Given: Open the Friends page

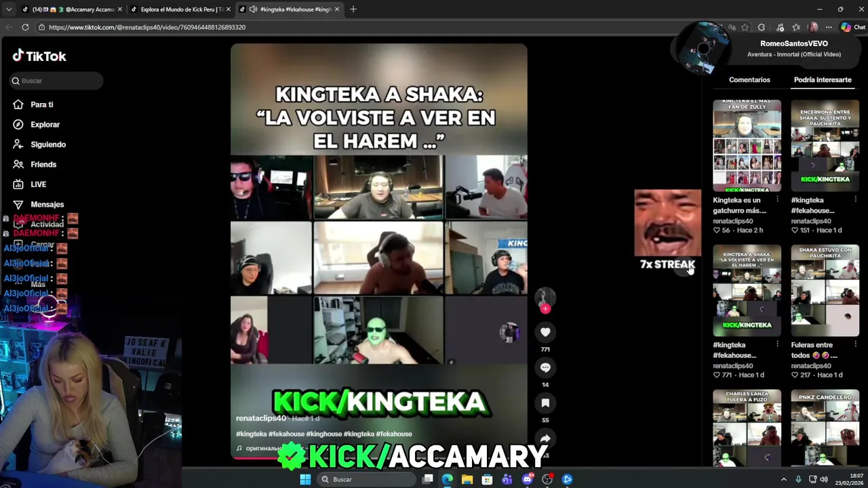Looking at the screenshot, I should click(x=43, y=165).
